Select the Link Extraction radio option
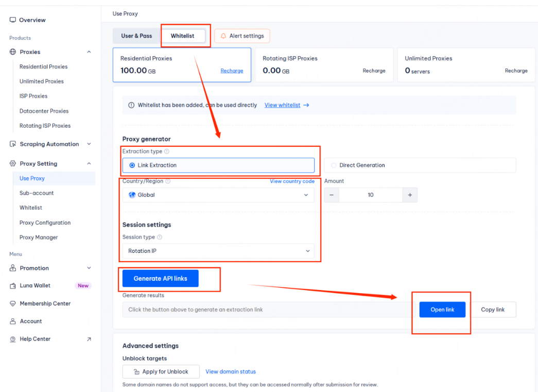Screen dimensions: 538x392 pos(132,165)
